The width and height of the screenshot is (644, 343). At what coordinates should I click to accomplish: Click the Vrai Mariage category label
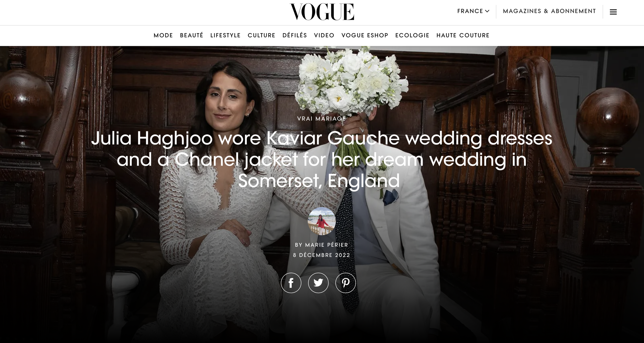click(321, 119)
